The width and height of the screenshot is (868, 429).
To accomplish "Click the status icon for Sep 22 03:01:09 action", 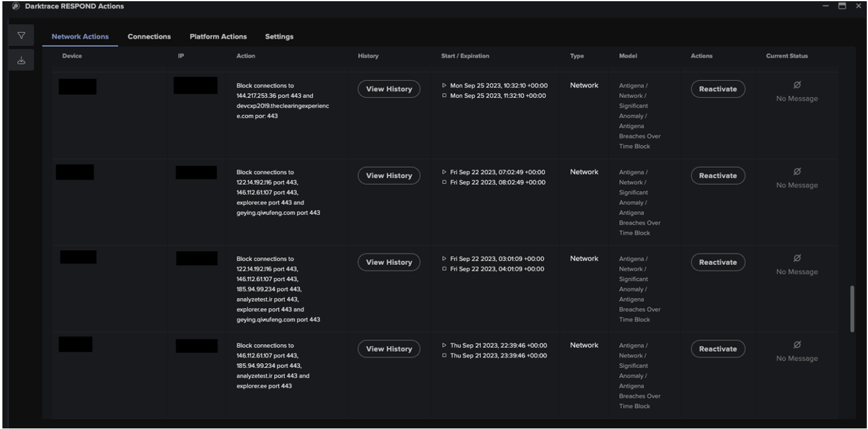I will pyautogui.click(x=797, y=258).
